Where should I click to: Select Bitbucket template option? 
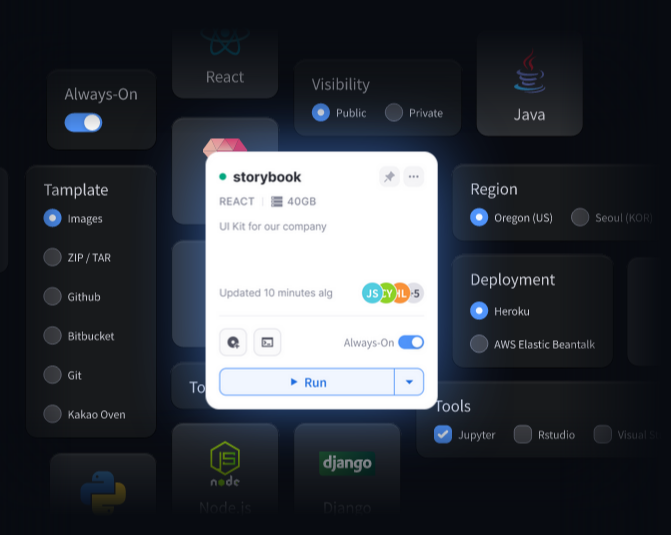tap(53, 336)
